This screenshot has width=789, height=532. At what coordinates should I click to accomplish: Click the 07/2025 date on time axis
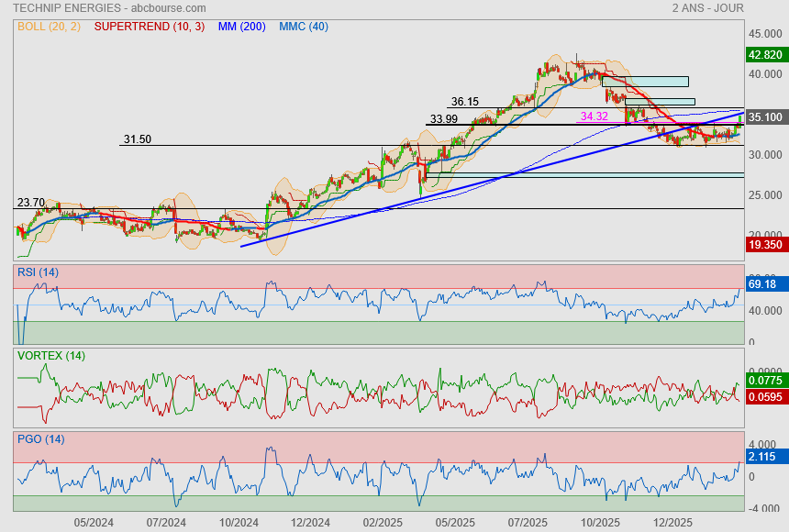(x=528, y=522)
